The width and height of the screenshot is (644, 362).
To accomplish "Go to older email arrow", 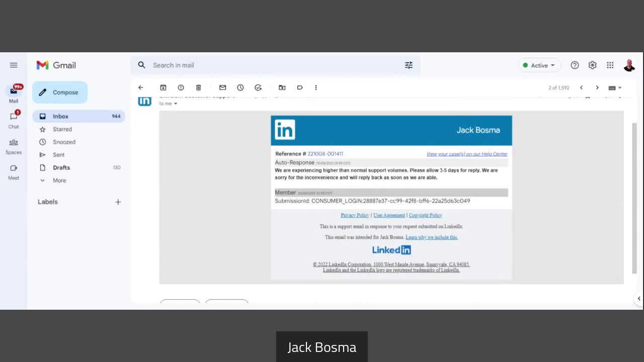I will (x=597, y=87).
